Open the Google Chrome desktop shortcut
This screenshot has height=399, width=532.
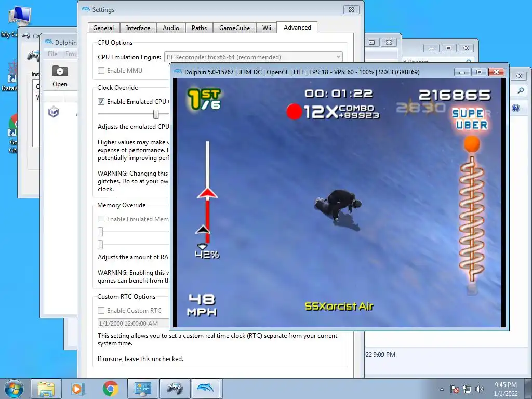(x=12, y=126)
